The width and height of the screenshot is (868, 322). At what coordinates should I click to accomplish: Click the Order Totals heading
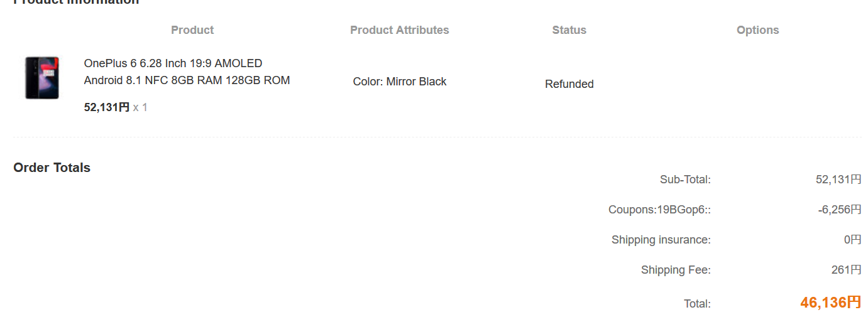[x=52, y=168]
